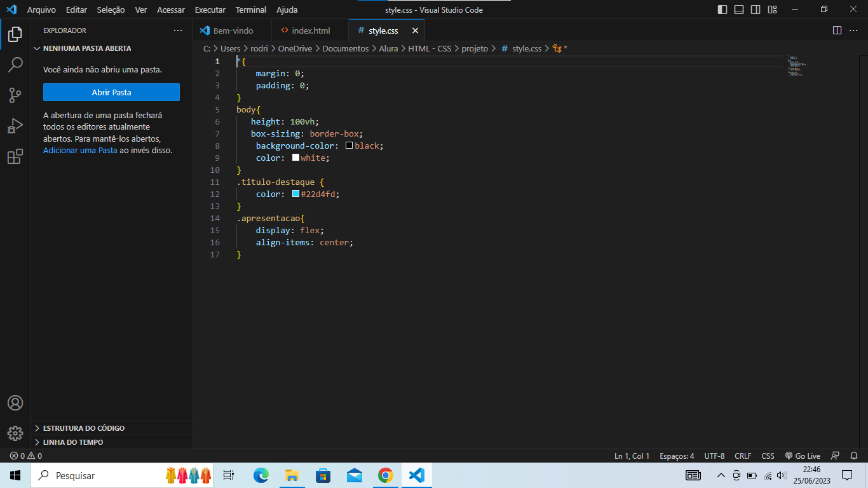Click the OneDrive breadcrumb segment
The height and width of the screenshot is (488, 868).
(x=295, y=48)
